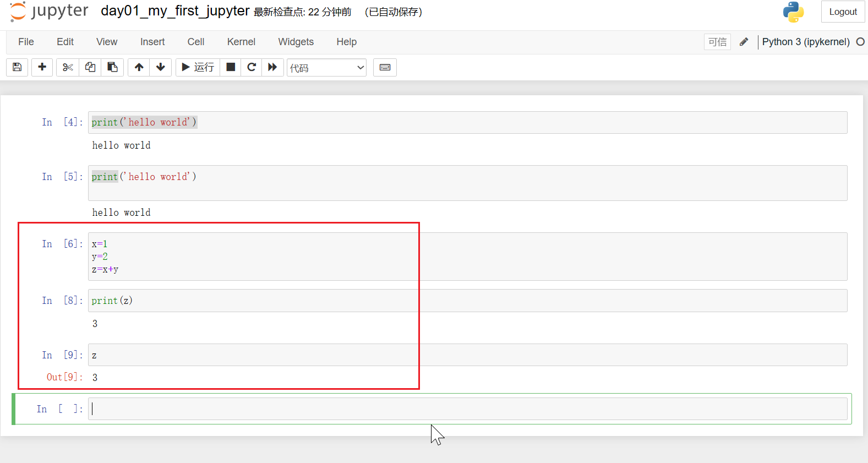Click the Logout button
868x463 pixels.
click(843, 12)
